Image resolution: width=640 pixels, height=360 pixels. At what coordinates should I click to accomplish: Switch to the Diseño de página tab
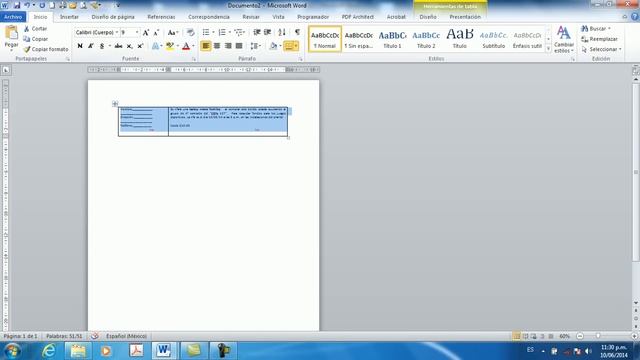113,17
